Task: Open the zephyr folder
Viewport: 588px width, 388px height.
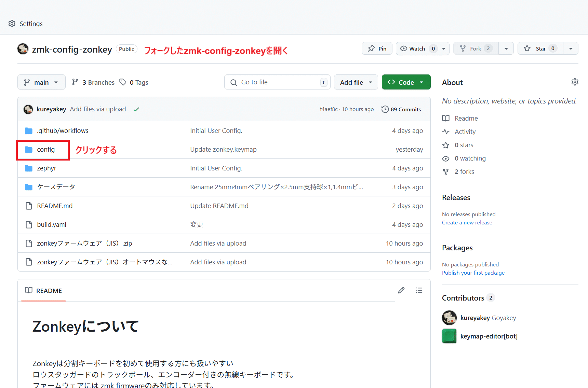Action: point(46,168)
